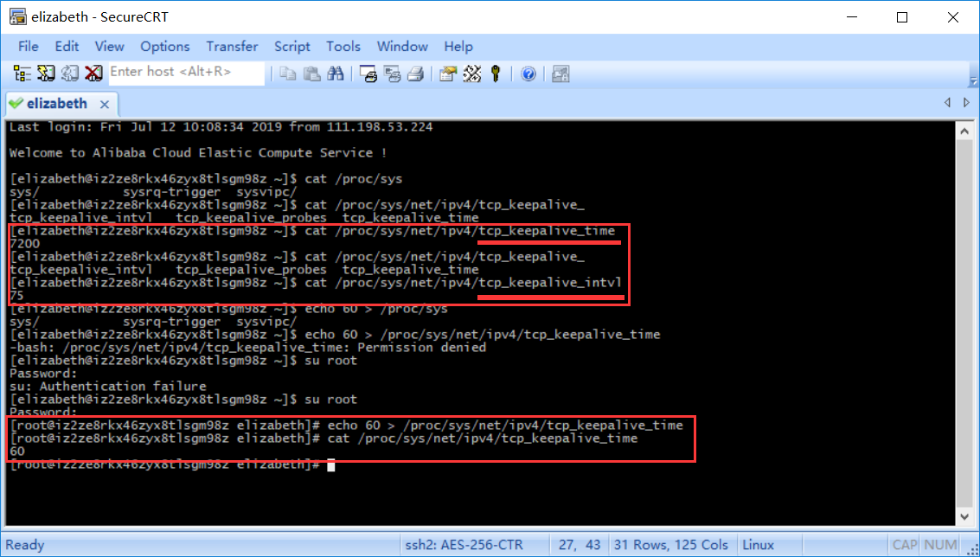Click the Paste clipboard icon
This screenshot has width=980, height=557.
click(x=313, y=74)
